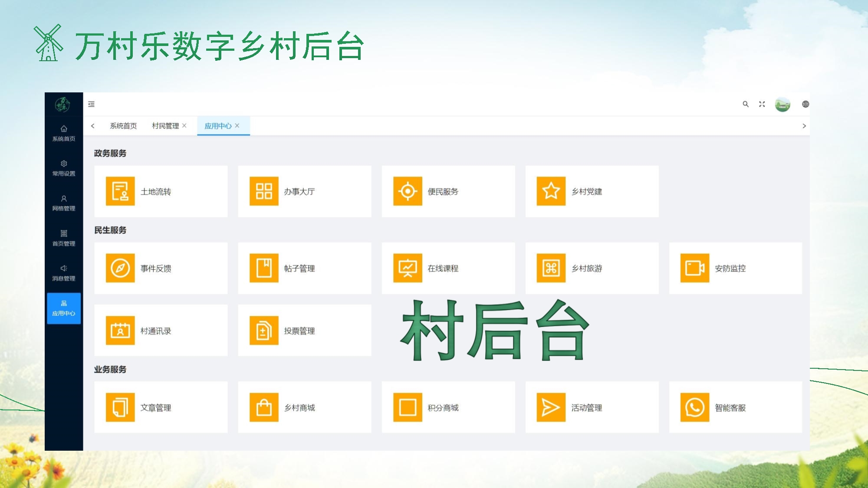Open the 投票管理 document icon
Image resolution: width=868 pixels, height=488 pixels.
point(264,331)
